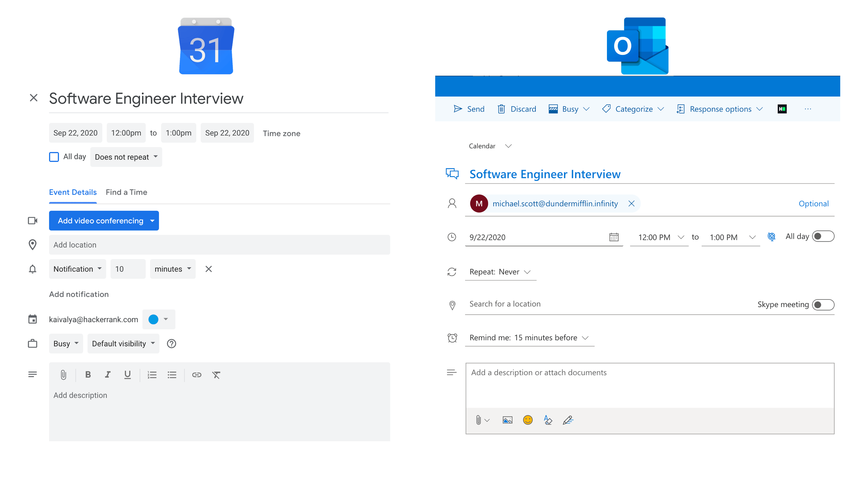Open visibility help question mark icon
This screenshot has width=868, height=488.
pyautogui.click(x=171, y=344)
